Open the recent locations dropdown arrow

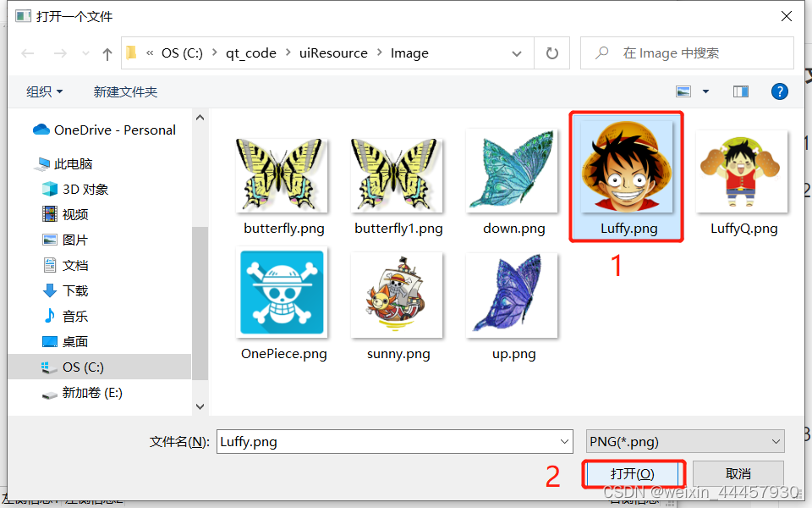(86, 53)
